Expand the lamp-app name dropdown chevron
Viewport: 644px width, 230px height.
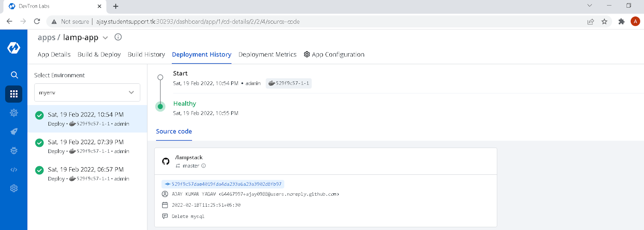pos(105,38)
